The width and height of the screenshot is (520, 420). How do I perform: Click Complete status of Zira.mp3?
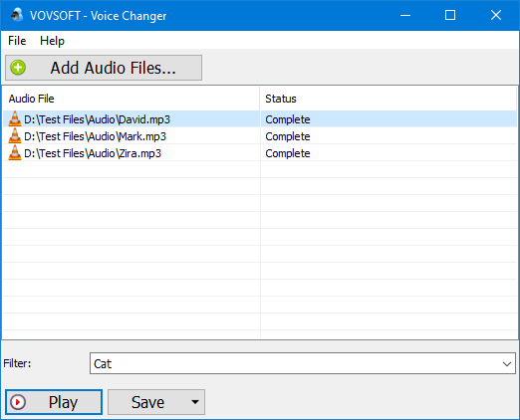[x=288, y=153]
